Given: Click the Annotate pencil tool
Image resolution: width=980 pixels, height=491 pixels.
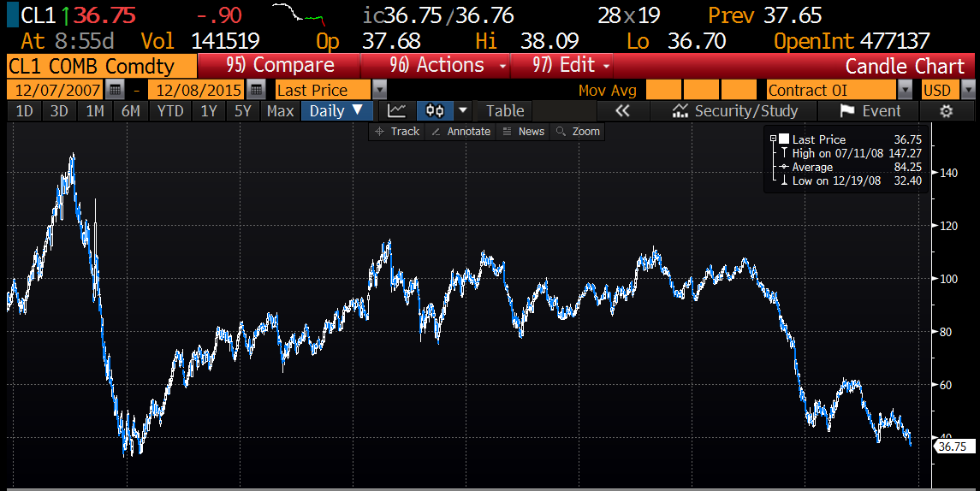Looking at the screenshot, I should tap(460, 131).
